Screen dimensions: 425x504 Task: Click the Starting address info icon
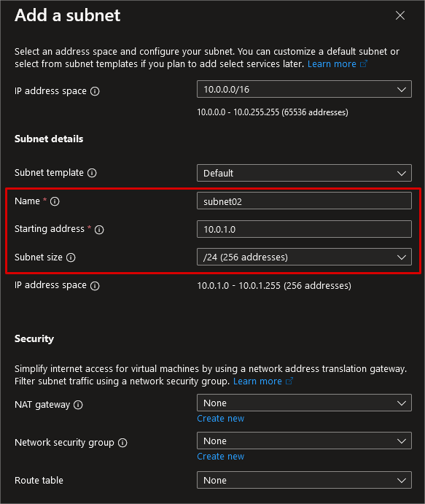99,230
